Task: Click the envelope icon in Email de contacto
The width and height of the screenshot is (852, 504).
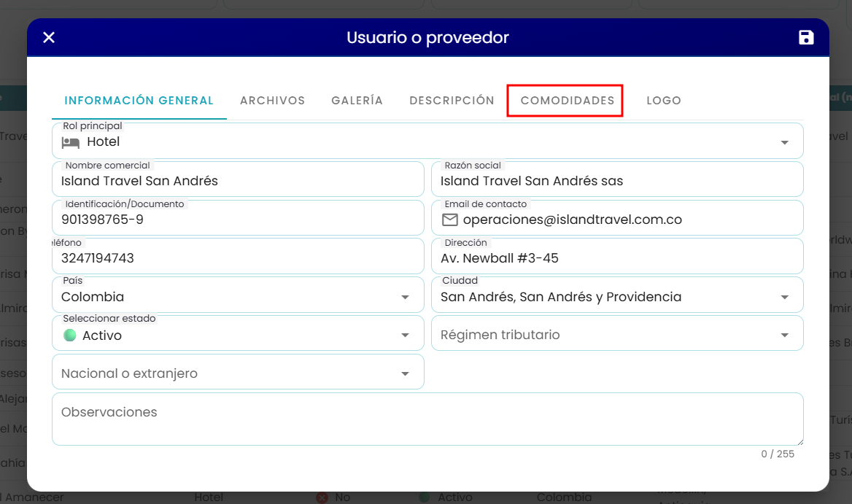Action: pos(450,220)
